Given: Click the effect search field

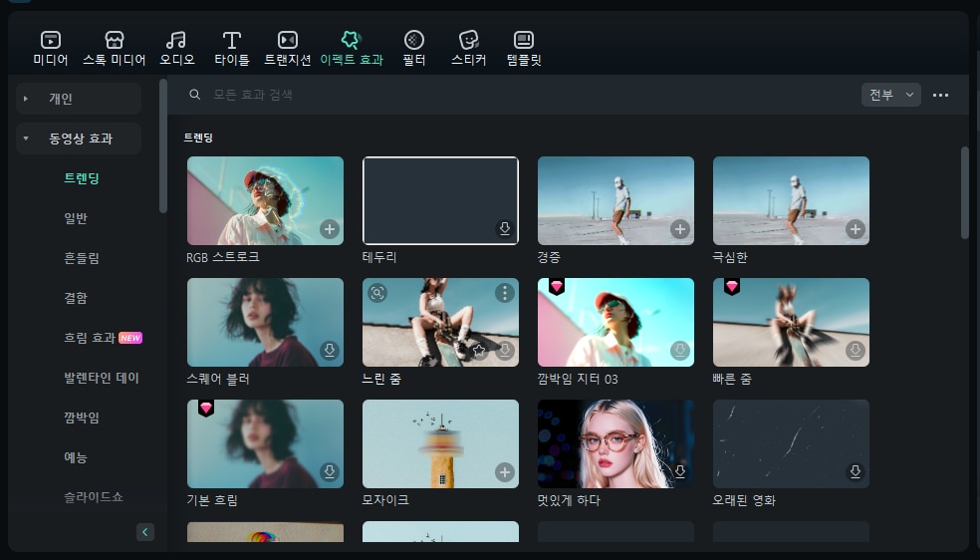Looking at the screenshot, I should click(x=519, y=95).
